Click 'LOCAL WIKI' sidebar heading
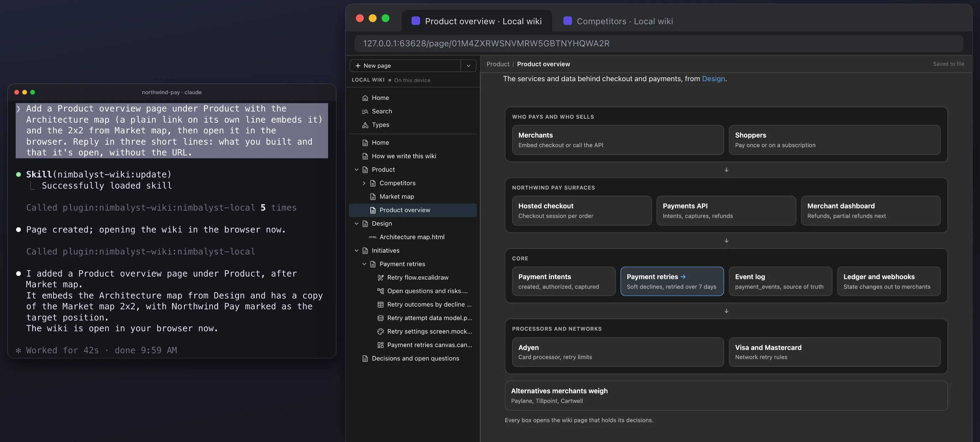 coord(368,80)
